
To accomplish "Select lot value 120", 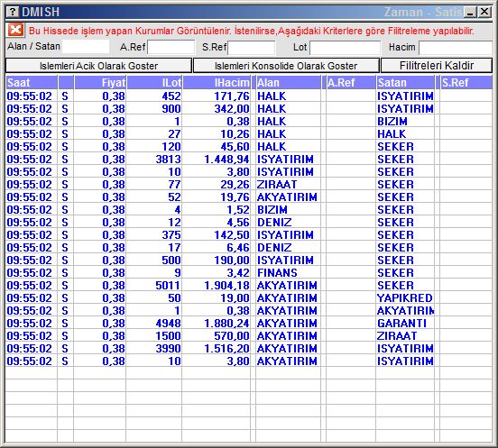I will 171,147.
